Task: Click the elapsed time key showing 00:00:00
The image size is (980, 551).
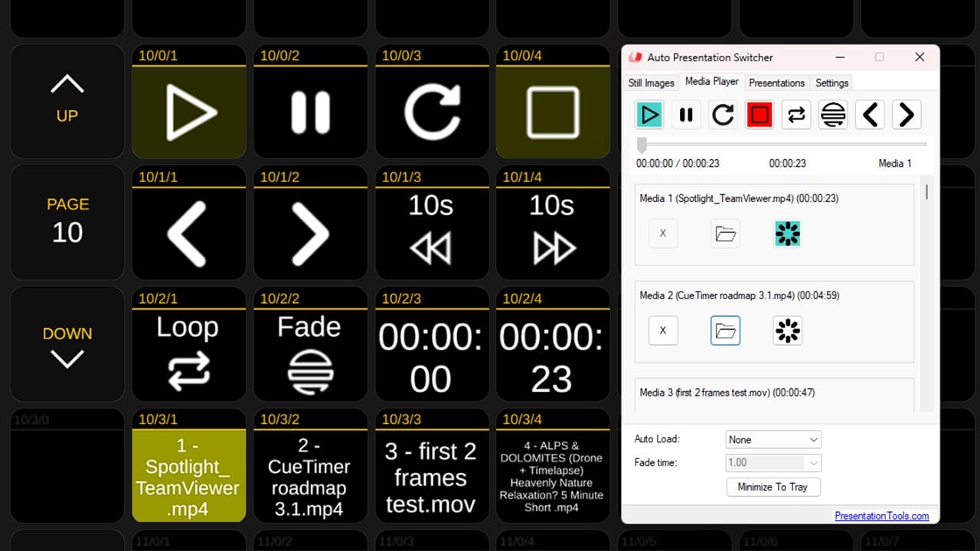Action: [432, 345]
